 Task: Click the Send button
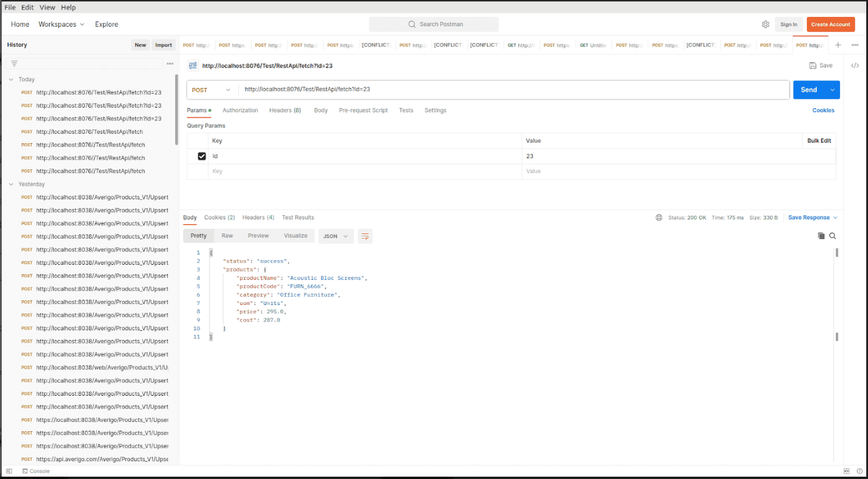[809, 90]
